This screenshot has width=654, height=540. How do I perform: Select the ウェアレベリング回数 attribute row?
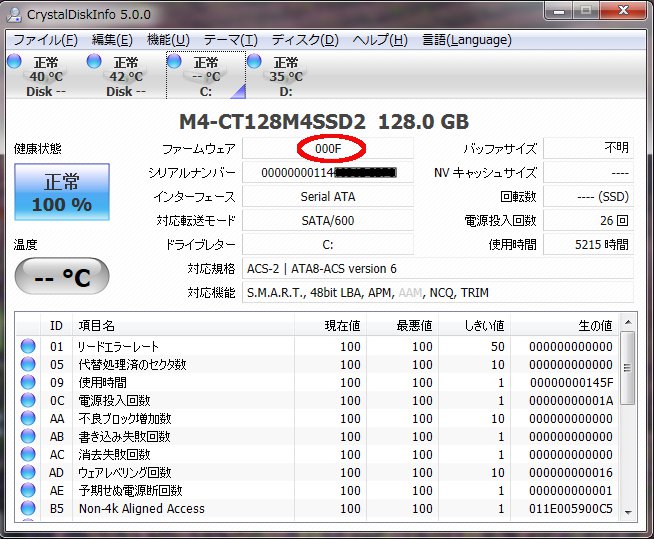pos(317,472)
